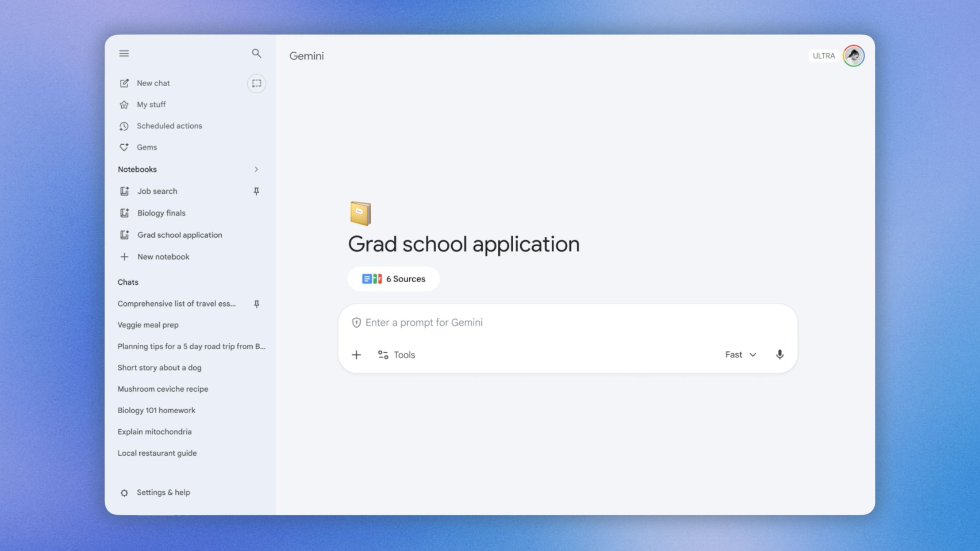Open Scheduled actions in sidebar
Image resolution: width=980 pixels, height=551 pixels.
[169, 126]
